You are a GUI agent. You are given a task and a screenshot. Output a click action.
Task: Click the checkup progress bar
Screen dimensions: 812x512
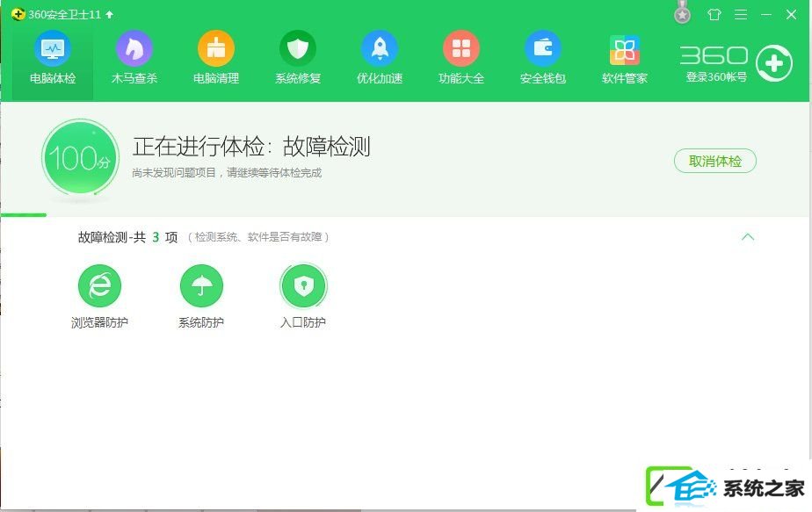coord(24,215)
